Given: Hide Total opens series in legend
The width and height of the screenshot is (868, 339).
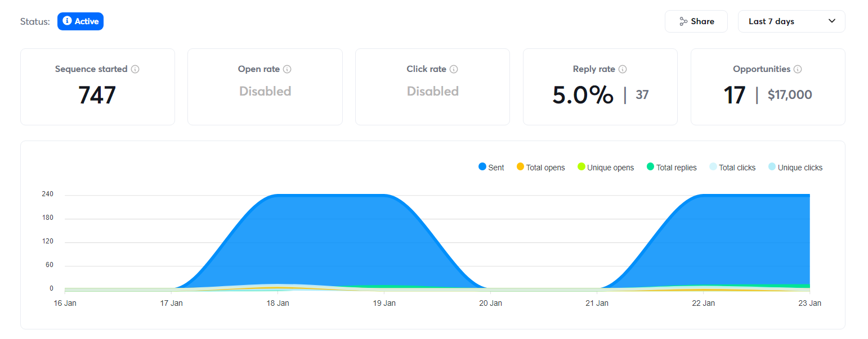Looking at the screenshot, I should pos(540,168).
